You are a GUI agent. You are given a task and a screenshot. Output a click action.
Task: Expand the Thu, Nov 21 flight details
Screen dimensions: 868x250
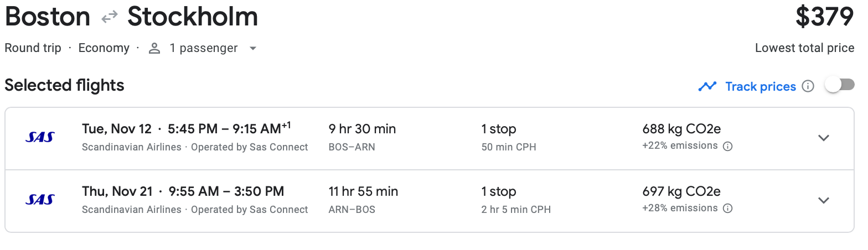tap(824, 200)
